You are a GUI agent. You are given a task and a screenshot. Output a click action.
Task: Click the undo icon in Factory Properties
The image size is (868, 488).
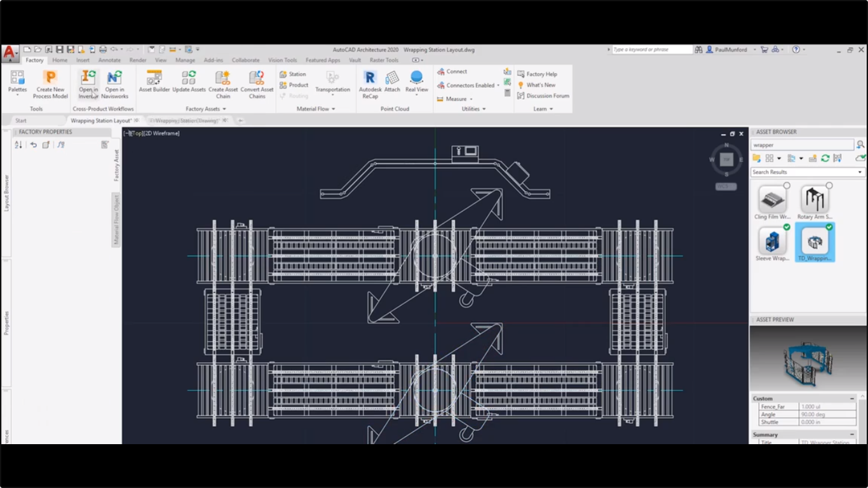34,145
